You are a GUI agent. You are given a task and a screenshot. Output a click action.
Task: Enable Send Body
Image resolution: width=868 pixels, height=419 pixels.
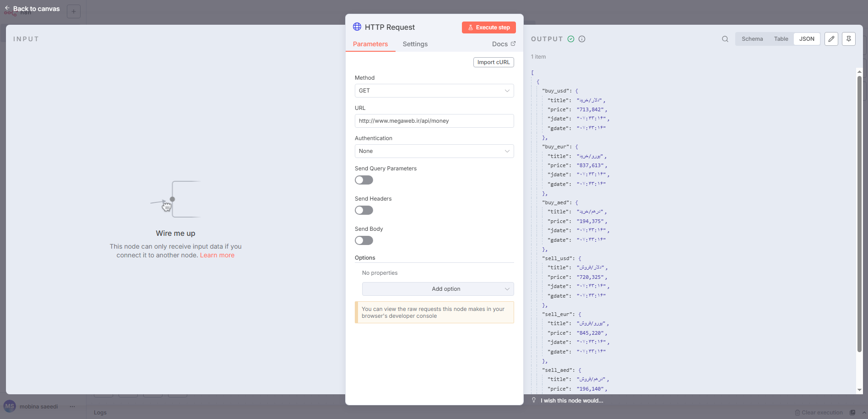pyautogui.click(x=363, y=240)
